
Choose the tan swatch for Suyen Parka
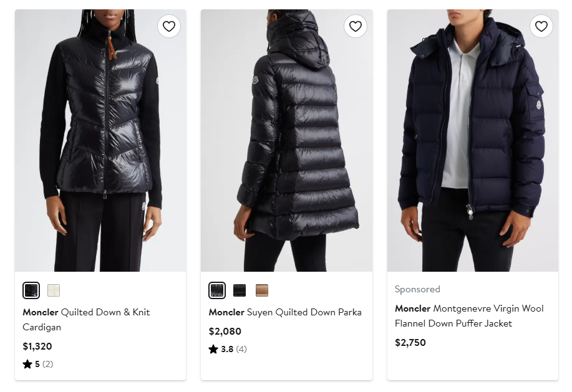[x=262, y=290]
